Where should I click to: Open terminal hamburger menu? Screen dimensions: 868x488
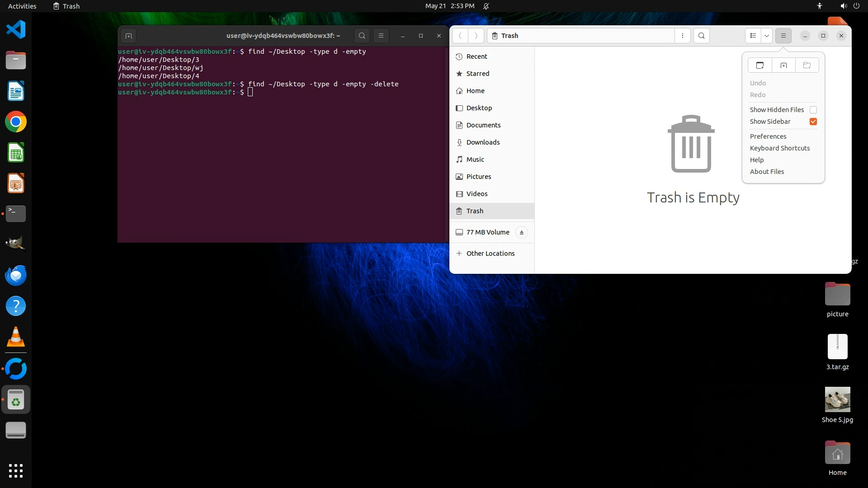381,36
